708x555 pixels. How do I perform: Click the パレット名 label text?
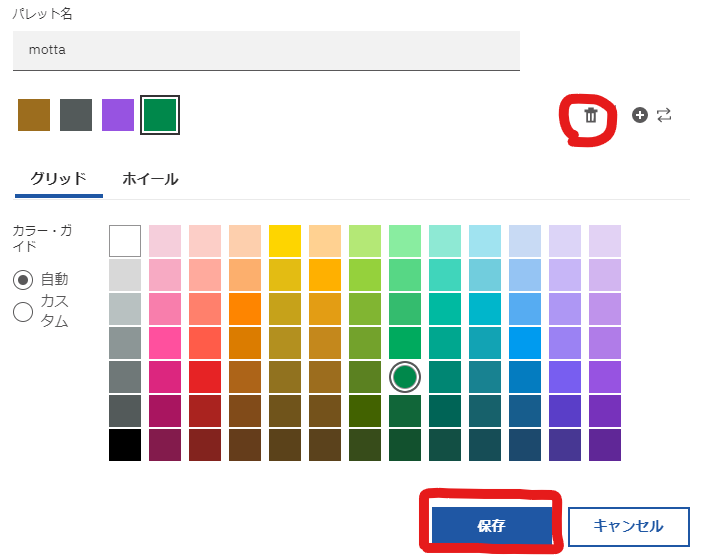(42, 14)
